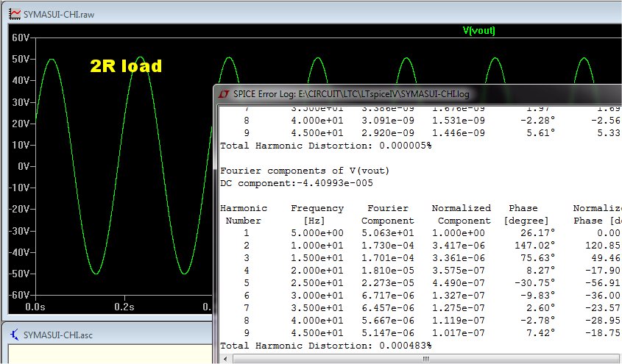Click the error log horizontal scrollbar thumb

[425, 360]
